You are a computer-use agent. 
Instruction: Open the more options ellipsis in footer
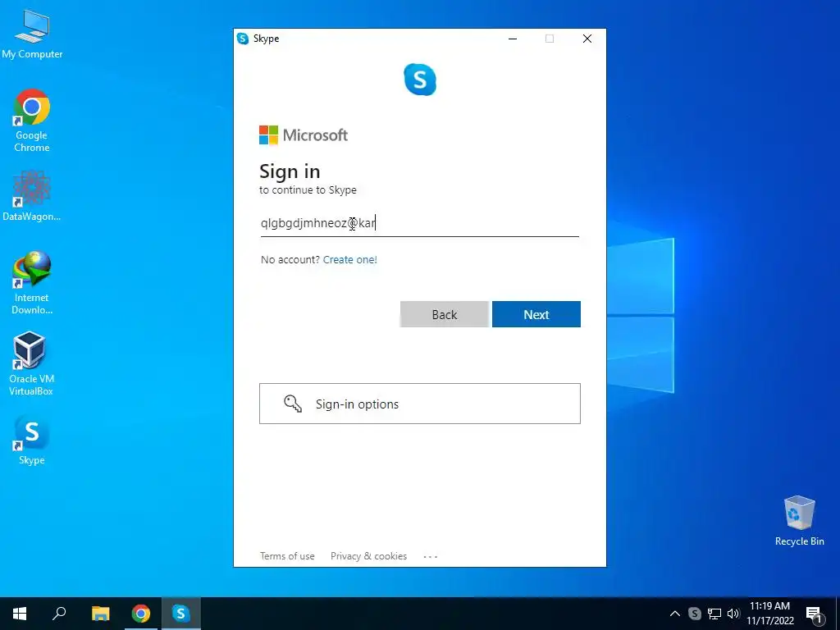click(x=430, y=557)
